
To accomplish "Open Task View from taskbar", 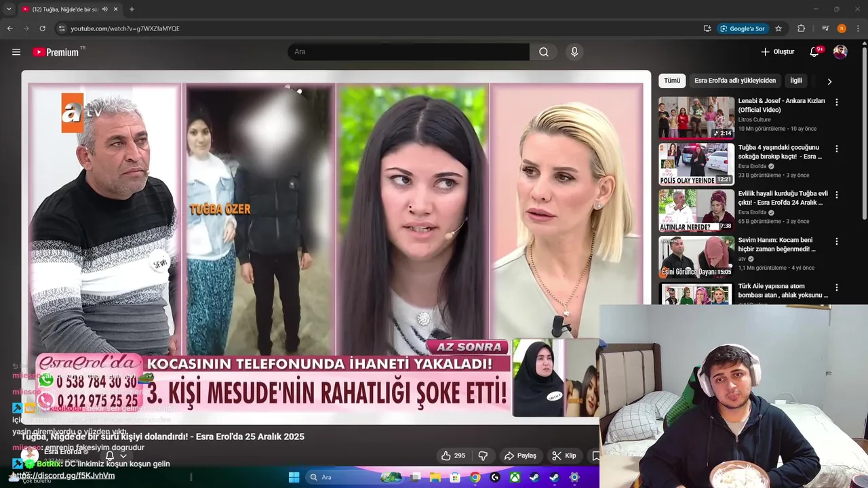I will [416, 477].
